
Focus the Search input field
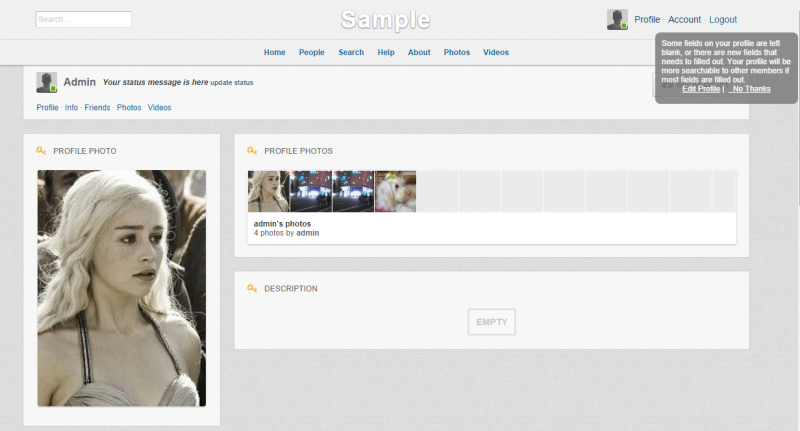pos(84,19)
